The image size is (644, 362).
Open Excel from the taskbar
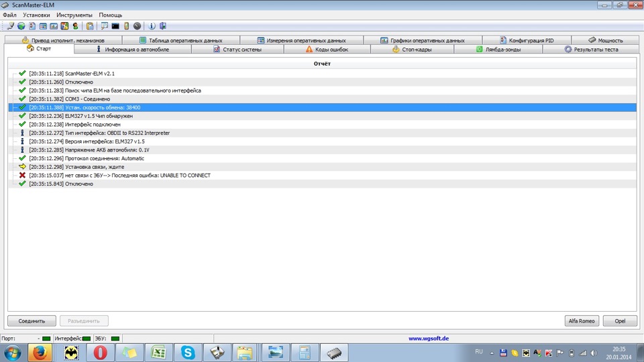click(158, 353)
